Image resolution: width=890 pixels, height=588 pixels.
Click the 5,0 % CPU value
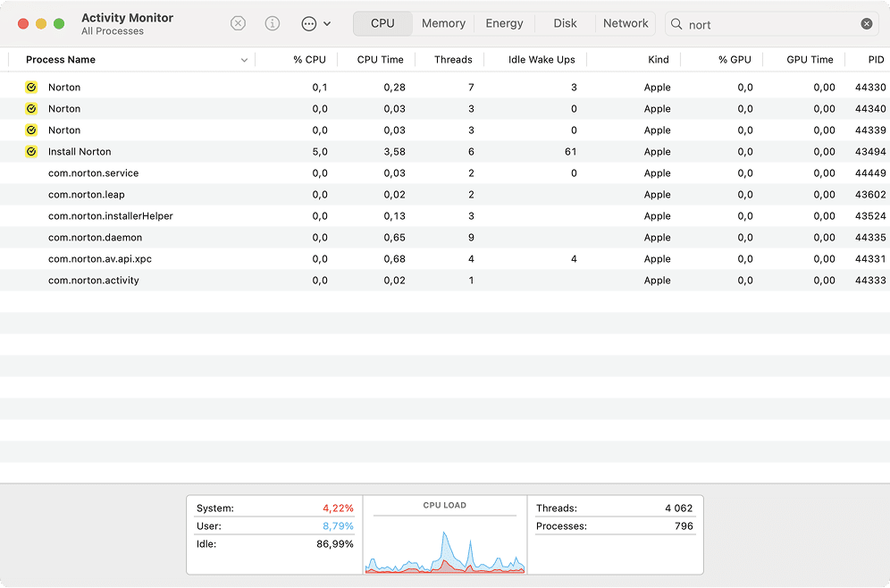tap(320, 152)
